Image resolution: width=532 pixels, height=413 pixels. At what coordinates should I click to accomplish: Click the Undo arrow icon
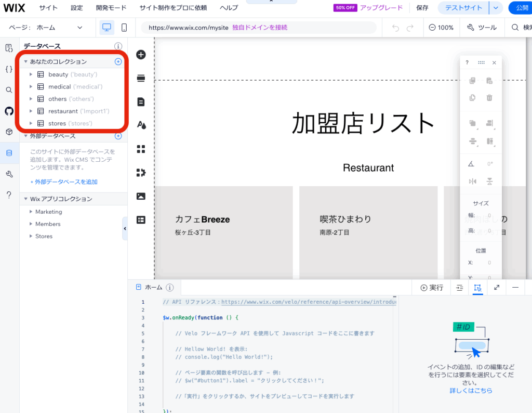tap(396, 28)
